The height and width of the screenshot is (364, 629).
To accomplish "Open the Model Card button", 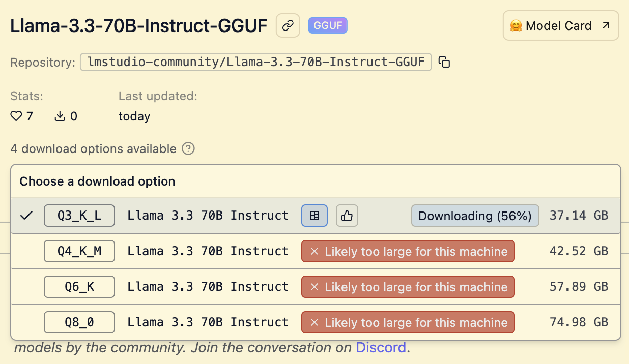I will (560, 26).
